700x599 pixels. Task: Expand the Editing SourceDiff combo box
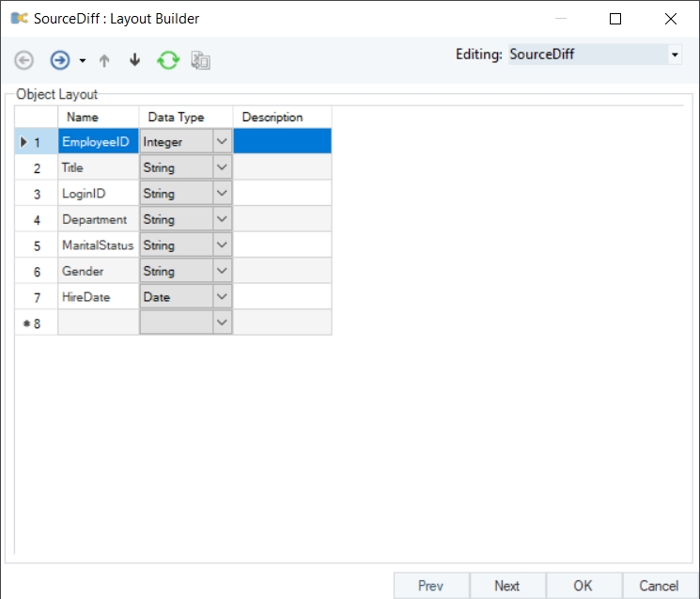(x=675, y=55)
